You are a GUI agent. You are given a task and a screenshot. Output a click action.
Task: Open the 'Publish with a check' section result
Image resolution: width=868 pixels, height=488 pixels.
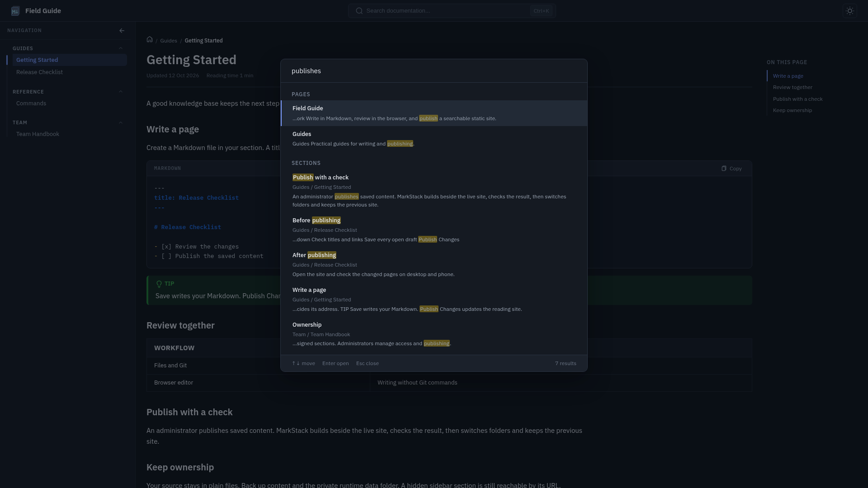point(434,191)
